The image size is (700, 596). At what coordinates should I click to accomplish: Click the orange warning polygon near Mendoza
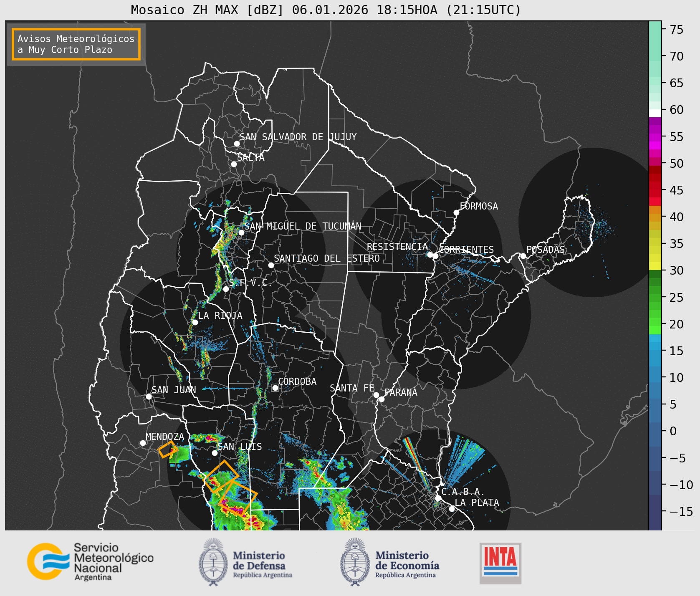tap(168, 449)
